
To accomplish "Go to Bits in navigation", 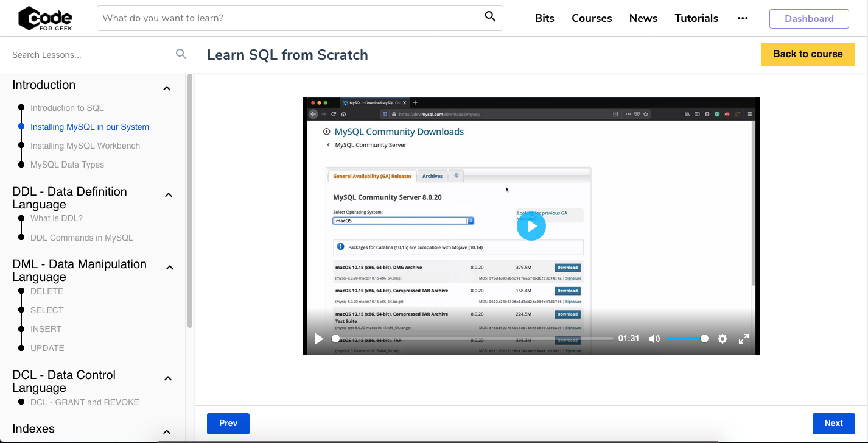I will click(544, 18).
